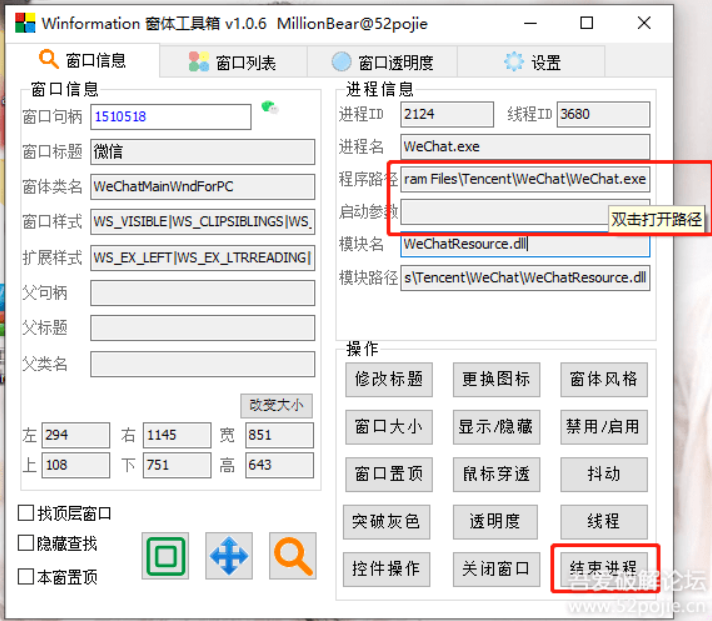
Task: Click the 改变大小 button
Action: coord(276,405)
